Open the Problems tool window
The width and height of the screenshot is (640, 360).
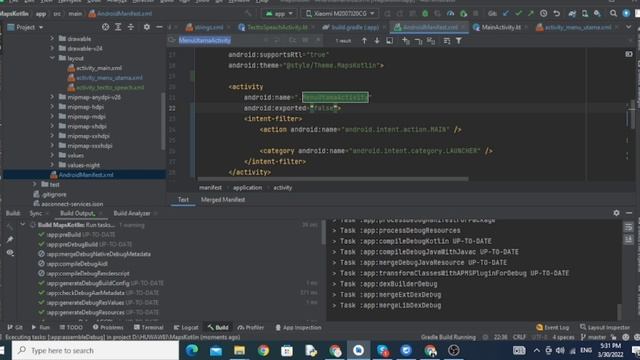(108, 327)
